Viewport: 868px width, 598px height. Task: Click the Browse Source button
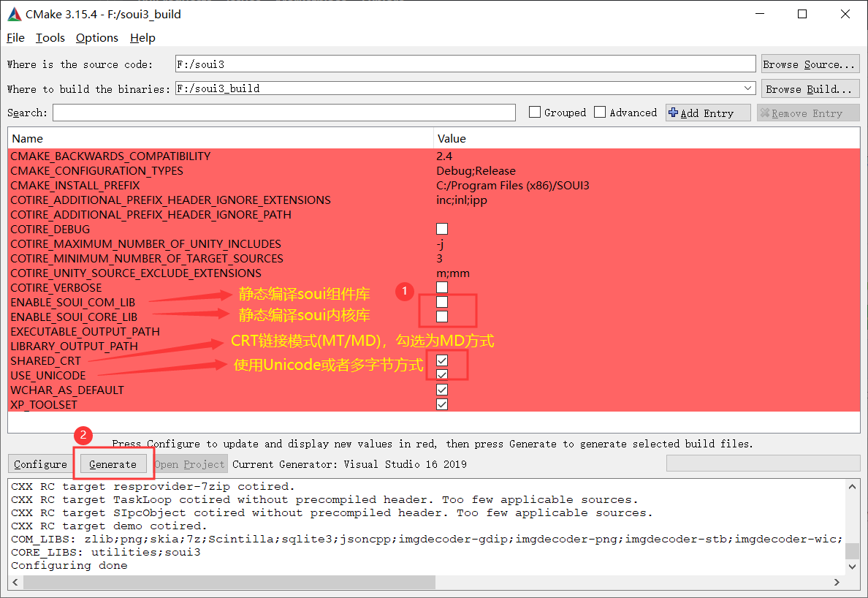click(810, 64)
